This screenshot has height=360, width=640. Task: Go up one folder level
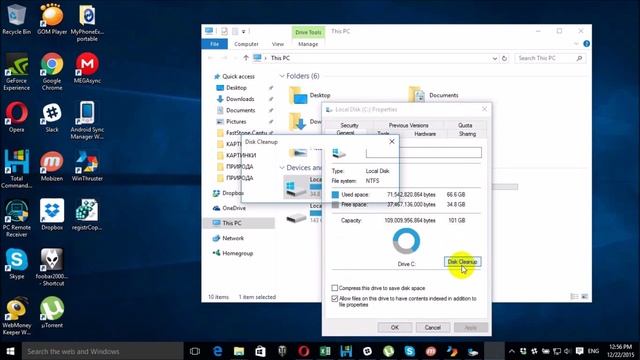(246, 58)
